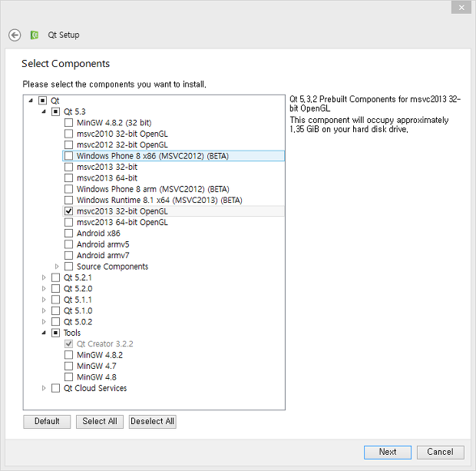Check the msvc2013 32-bit checkbox
The image size is (476, 471).
coord(68,167)
